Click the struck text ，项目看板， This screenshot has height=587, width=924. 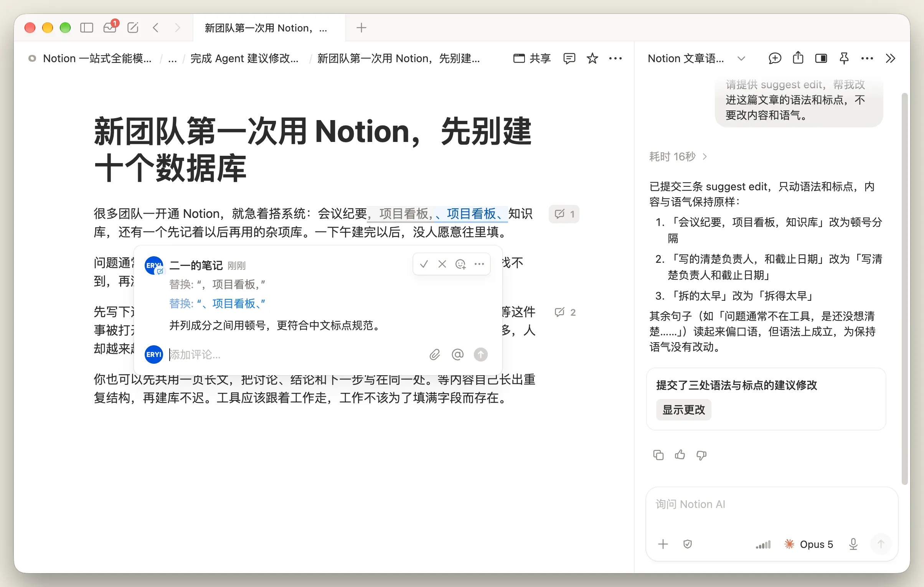click(x=401, y=214)
